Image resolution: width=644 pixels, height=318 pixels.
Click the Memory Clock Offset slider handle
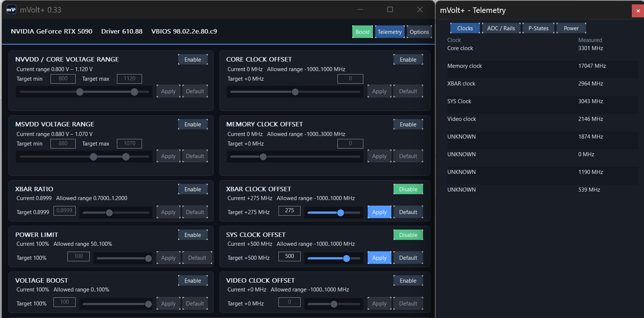[x=263, y=157]
